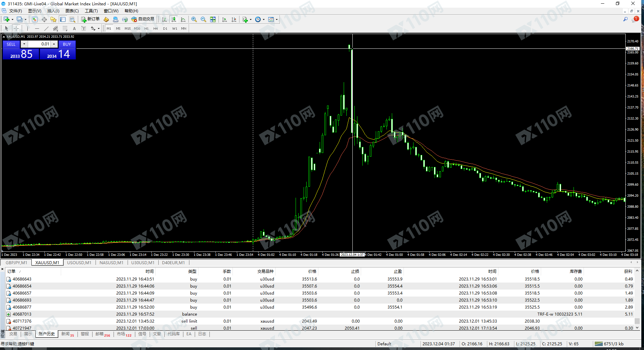Image resolution: width=644 pixels, height=350 pixels.
Task: Click the 新订单 new order button
Action: [90, 19]
